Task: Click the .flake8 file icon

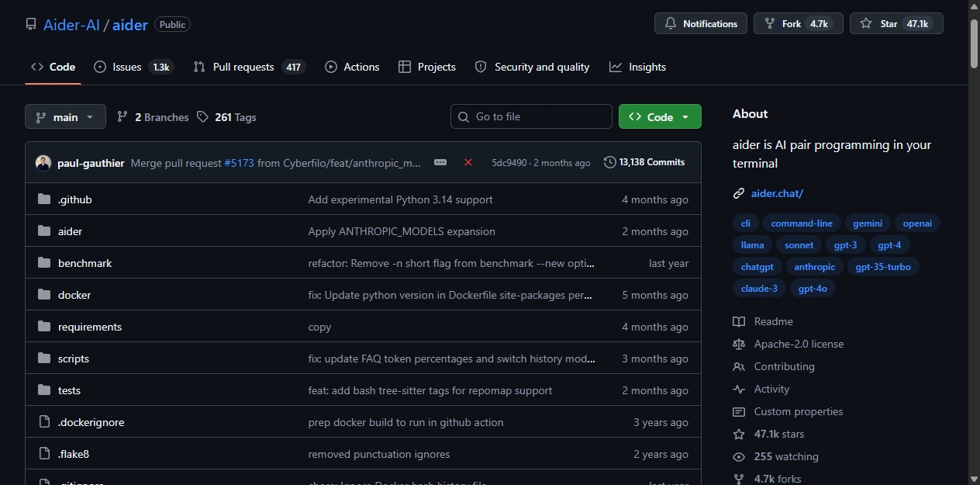Action: (44, 454)
